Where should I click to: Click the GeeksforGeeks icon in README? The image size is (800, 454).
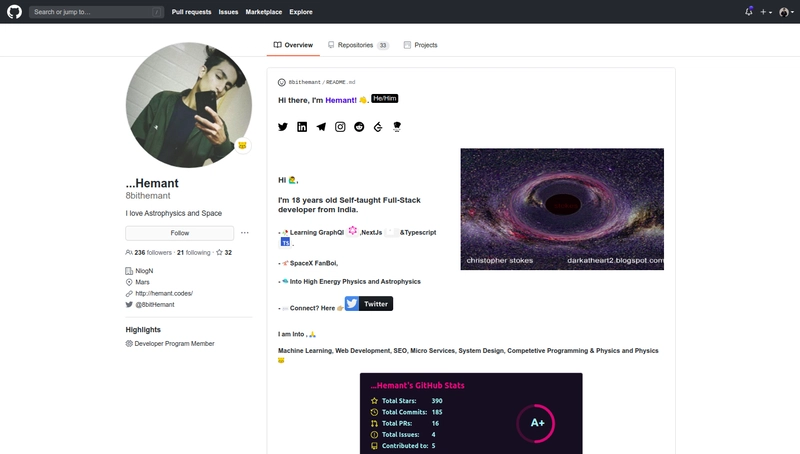click(378, 127)
